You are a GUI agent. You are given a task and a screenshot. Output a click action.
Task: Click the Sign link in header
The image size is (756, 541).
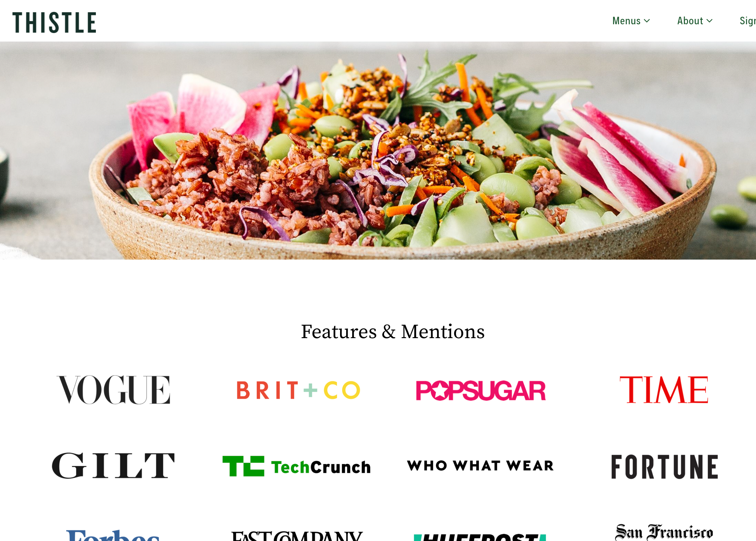(748, 21)
